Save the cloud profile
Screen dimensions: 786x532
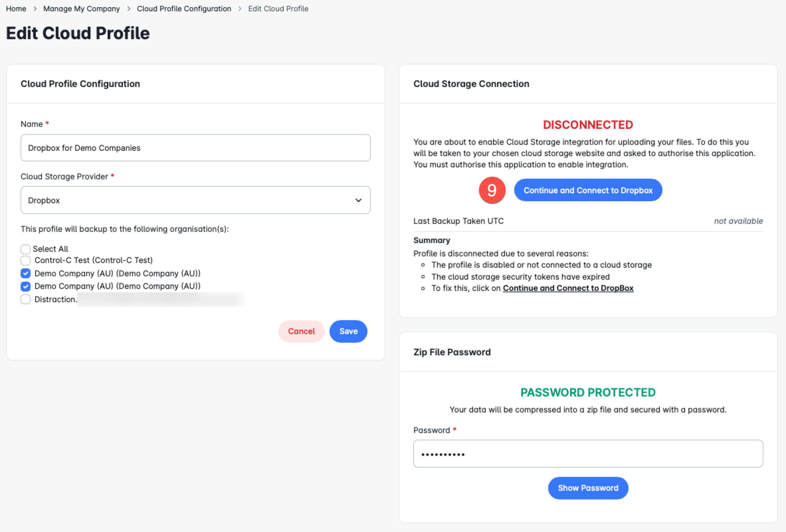[x=348, y=331]
